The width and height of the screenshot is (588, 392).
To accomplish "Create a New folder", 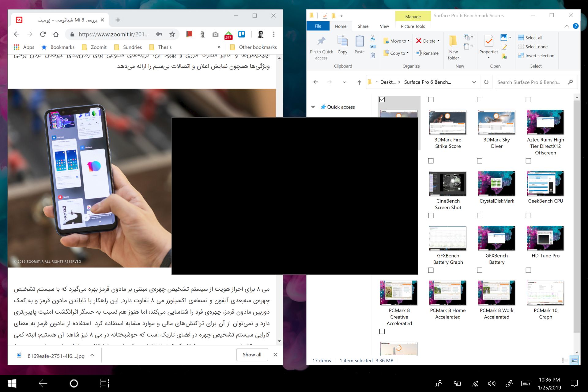I will (x=453, y=48).
